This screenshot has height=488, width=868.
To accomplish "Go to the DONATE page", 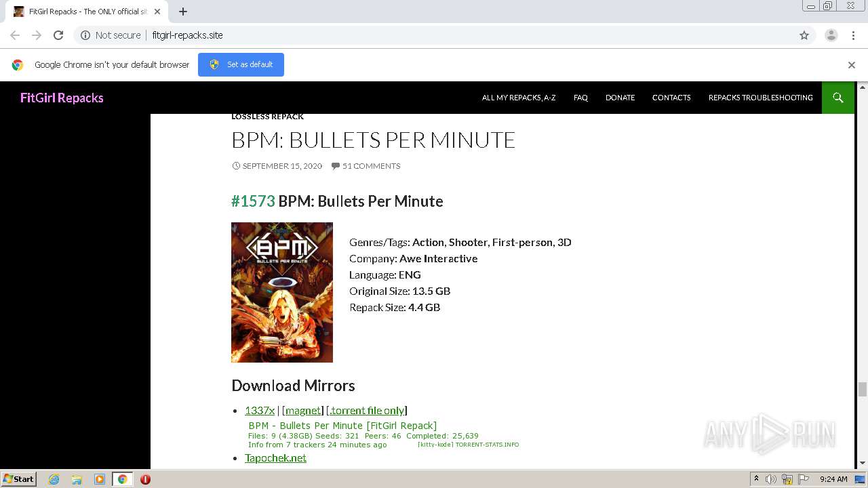I will point(620,98).
